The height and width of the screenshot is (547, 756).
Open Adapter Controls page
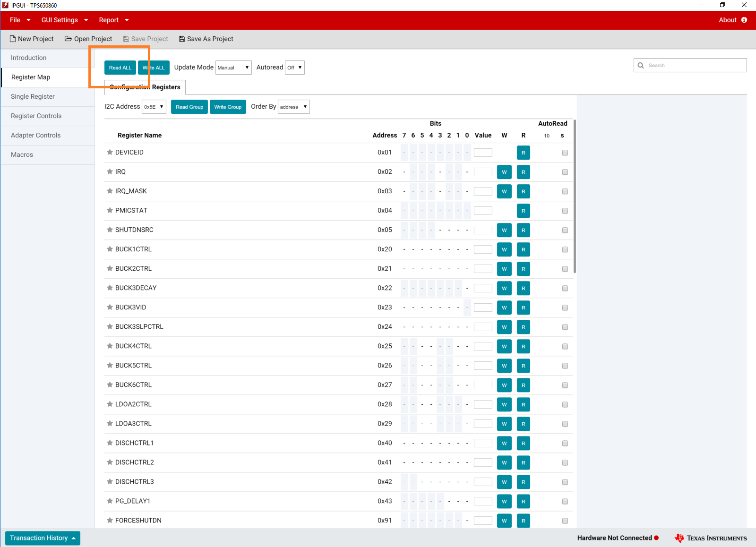tap(48, 135)
